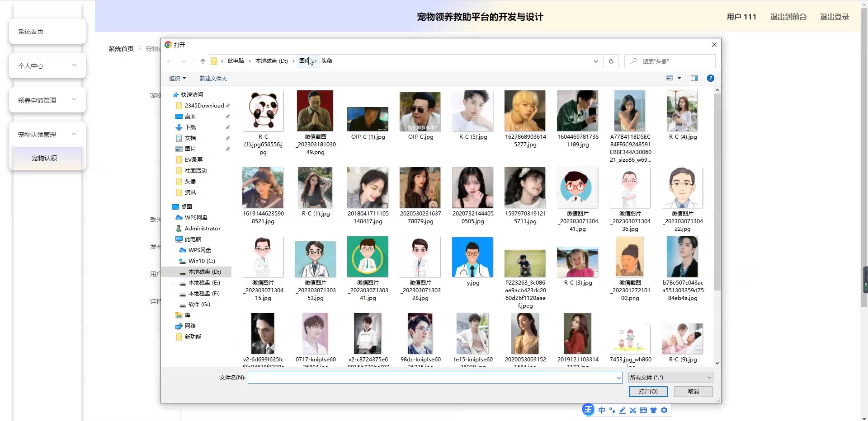
Task: Click the IME settings gear icon
Action: [664, 410]
